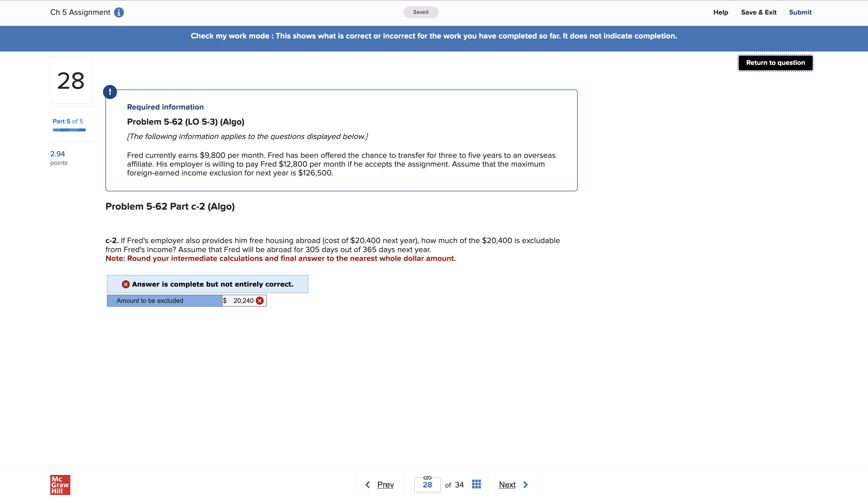Image resolution: width=868 pixels, height=499 pixels.
Task: Open Help from the top bar
Action: [x=720, y=12]
